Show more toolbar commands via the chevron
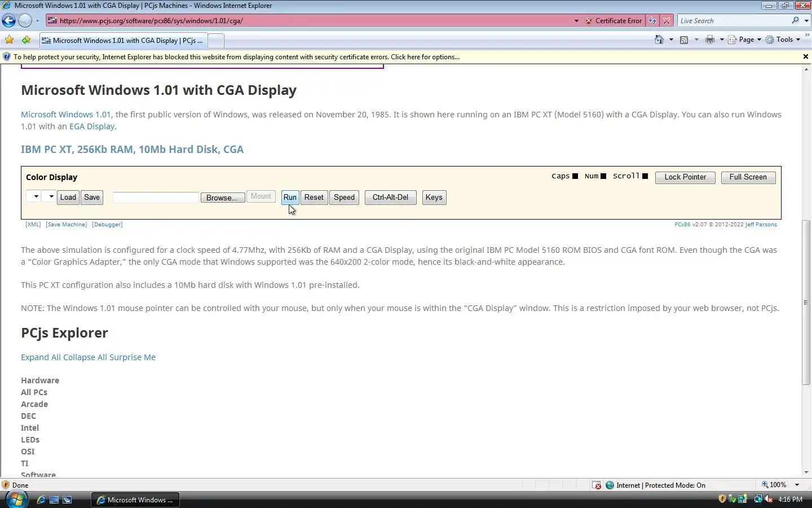This screenshot has height=508, width=812. click(x=807, y=35)
